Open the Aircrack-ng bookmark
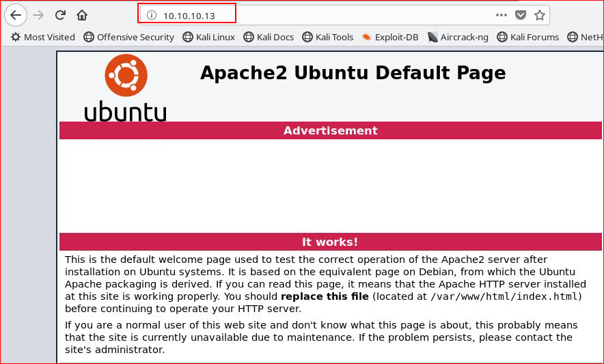Image resolution: width=604 pixels, height=364 pixels. click(x=458, y=37)
